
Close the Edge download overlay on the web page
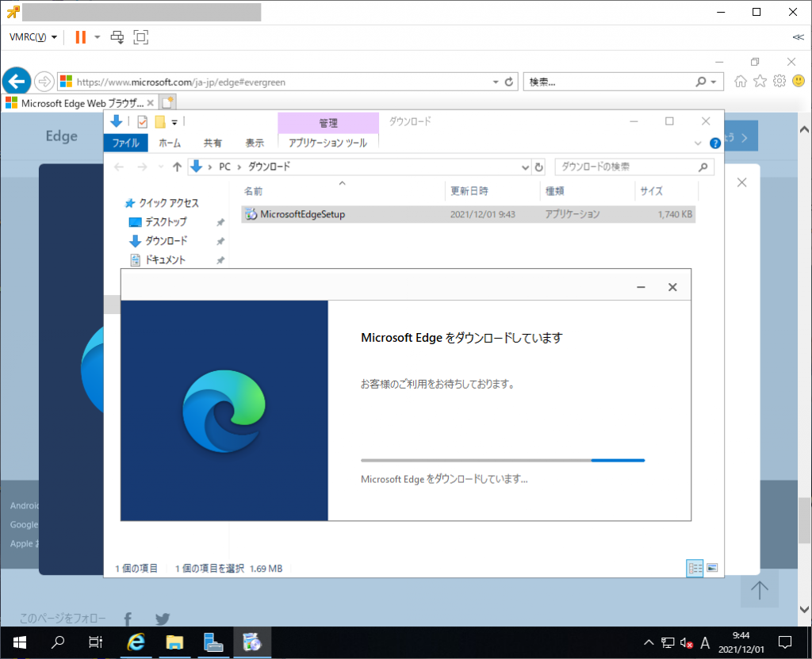coord(741,182)
